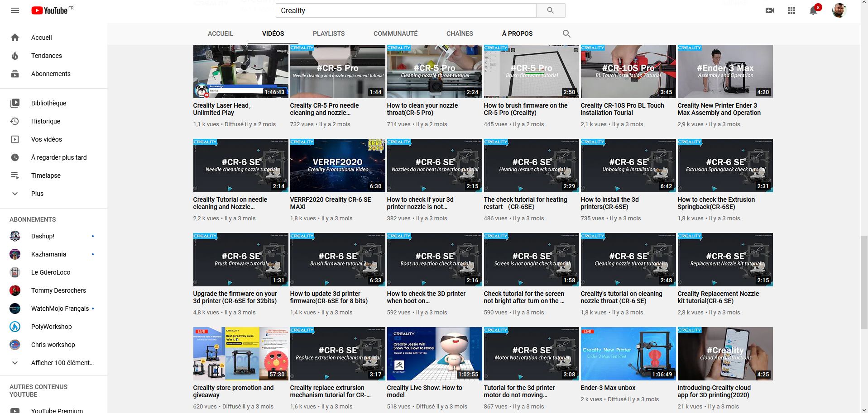The width and height of the screenshot is (868, 413).
Task: Open Le GüeroLoco channel avatar
Action: click(15, 272)
